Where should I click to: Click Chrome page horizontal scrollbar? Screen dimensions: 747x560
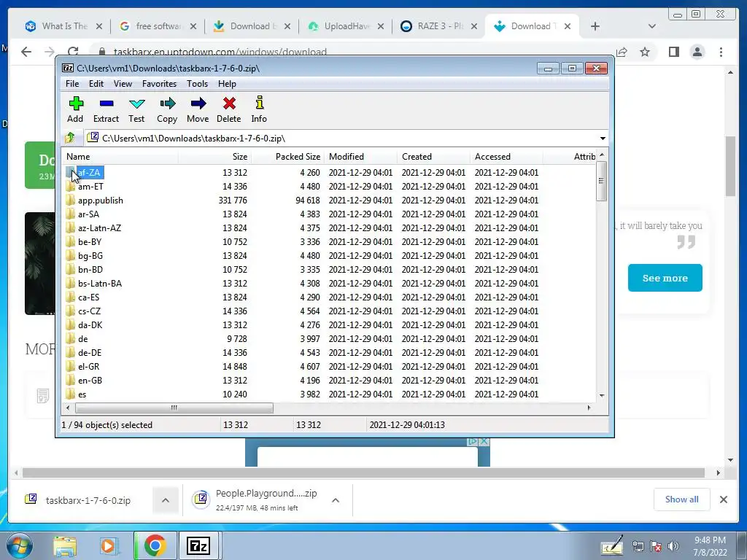(363, 472)
